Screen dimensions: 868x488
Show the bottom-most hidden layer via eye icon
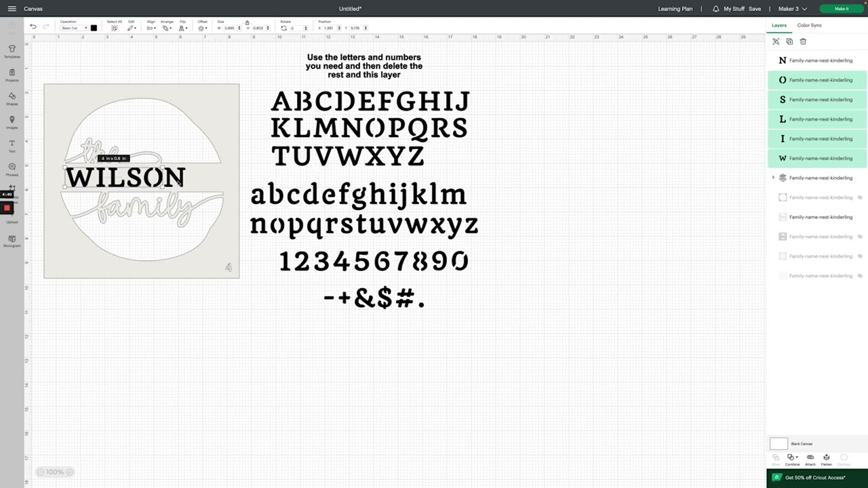point(860,276)
